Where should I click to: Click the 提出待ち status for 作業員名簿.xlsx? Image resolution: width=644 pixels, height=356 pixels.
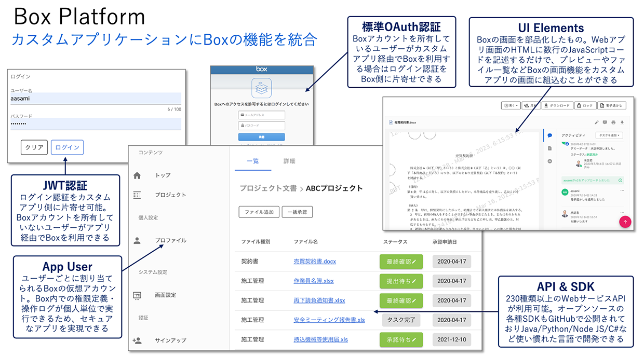click(x=401, y=281)
